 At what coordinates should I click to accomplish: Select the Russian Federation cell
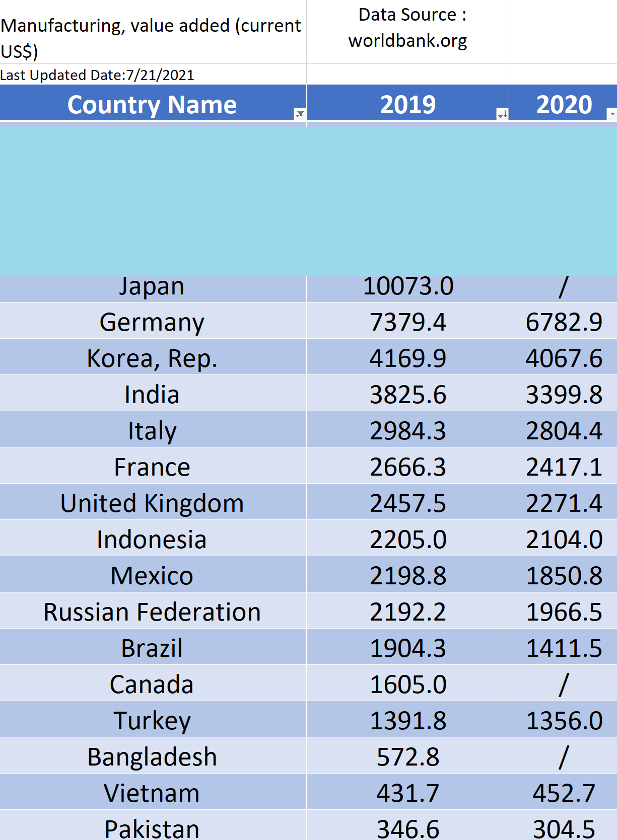153,610
